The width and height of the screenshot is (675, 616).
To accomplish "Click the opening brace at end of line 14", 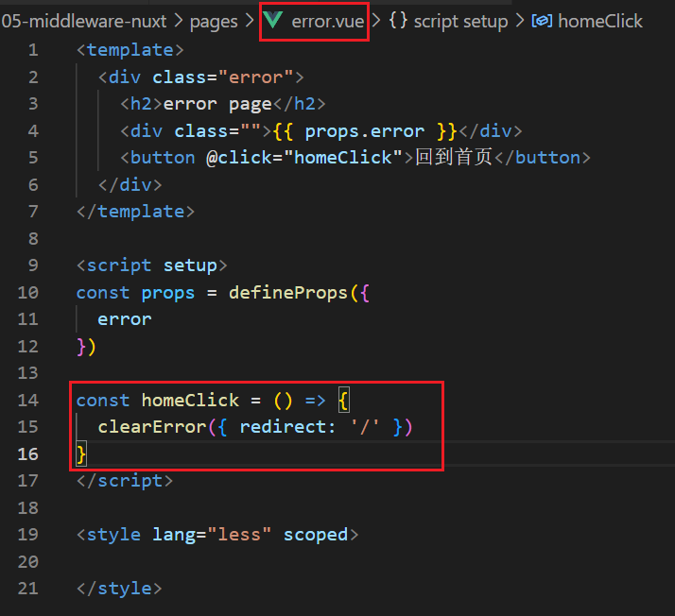I will coord(343,401).
